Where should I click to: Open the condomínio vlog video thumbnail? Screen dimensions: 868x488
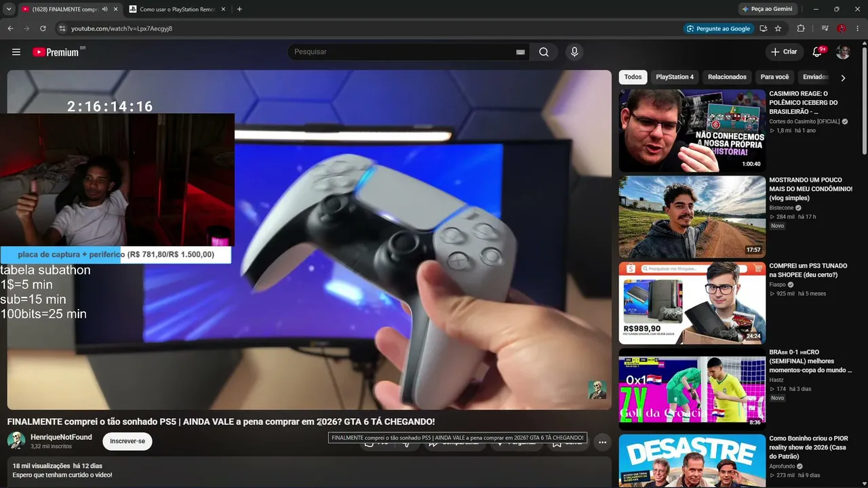[692, 217]
